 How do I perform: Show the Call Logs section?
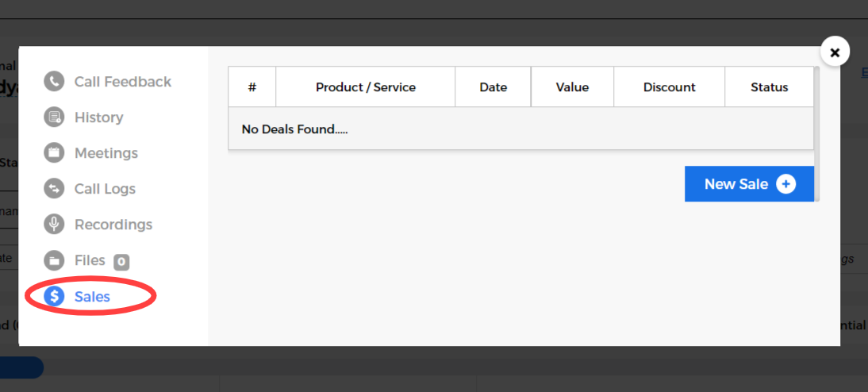[x=105, y=189]
